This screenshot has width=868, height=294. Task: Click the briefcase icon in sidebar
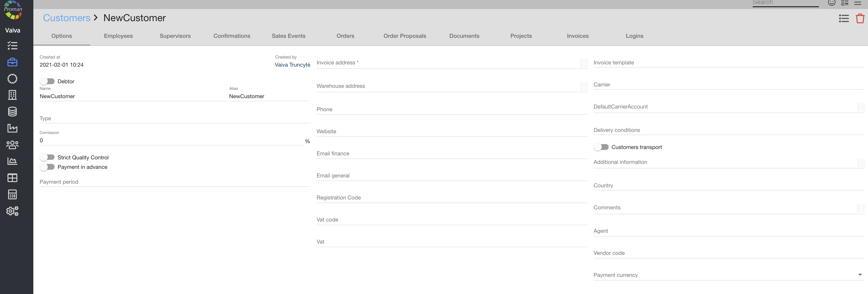tap(12, 62)
